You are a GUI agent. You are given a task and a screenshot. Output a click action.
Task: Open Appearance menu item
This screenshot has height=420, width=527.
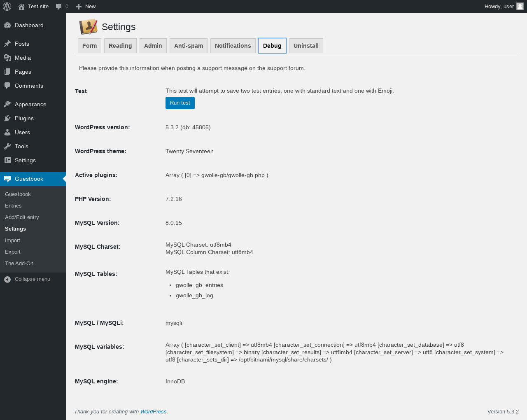[33, 104]
